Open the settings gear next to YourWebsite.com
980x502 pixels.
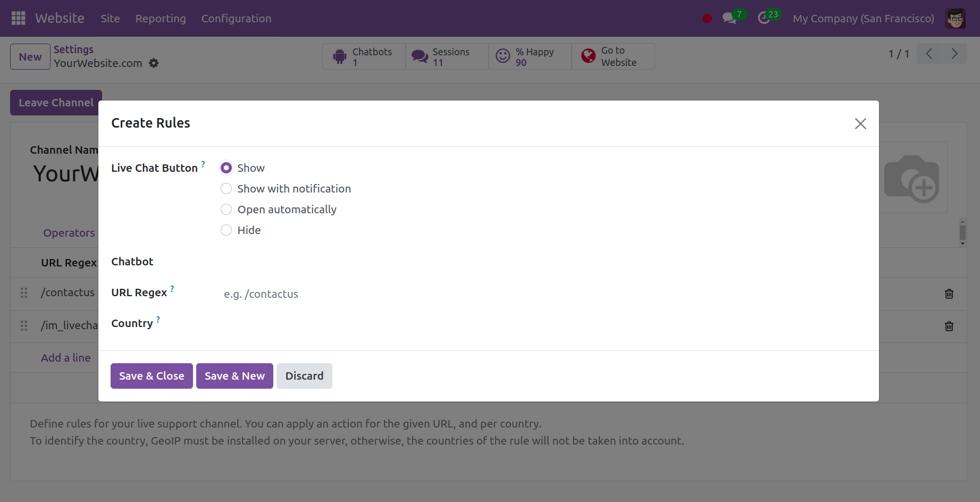click(x=154, y=63)
